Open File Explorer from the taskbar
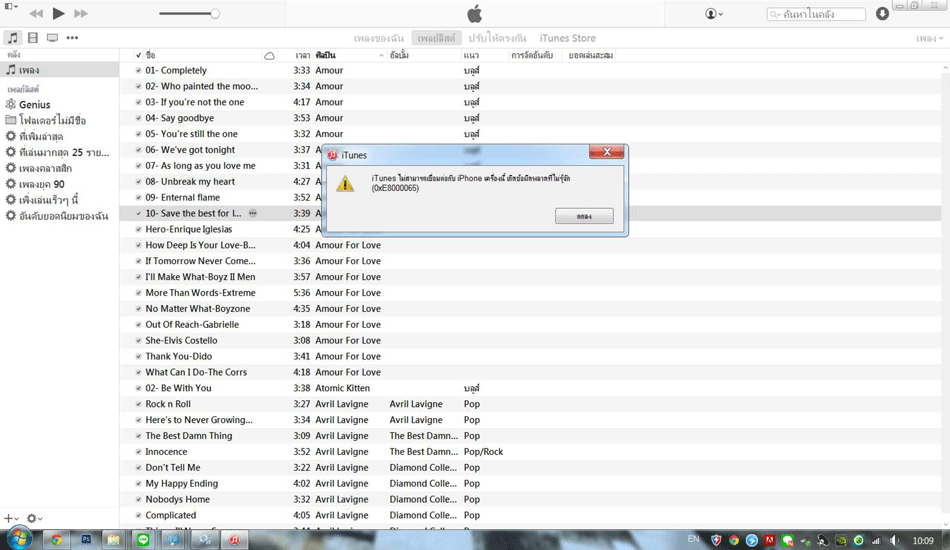Screen dimensions: 950x550 coord(114,540)
